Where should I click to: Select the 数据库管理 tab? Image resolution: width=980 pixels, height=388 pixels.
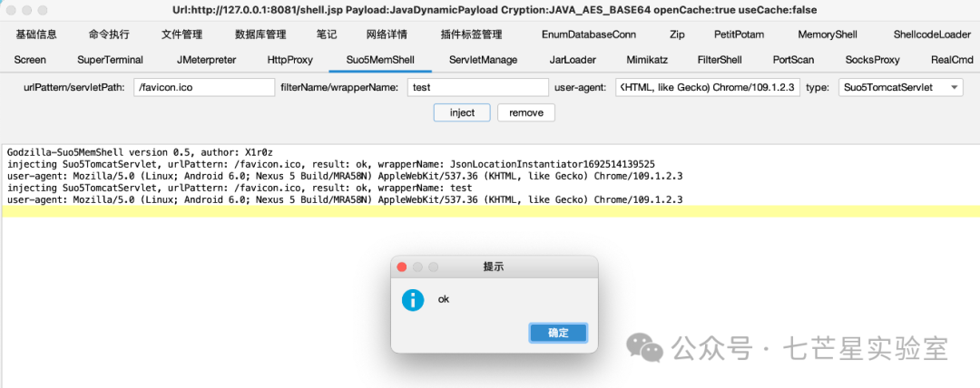coord(260,34)
